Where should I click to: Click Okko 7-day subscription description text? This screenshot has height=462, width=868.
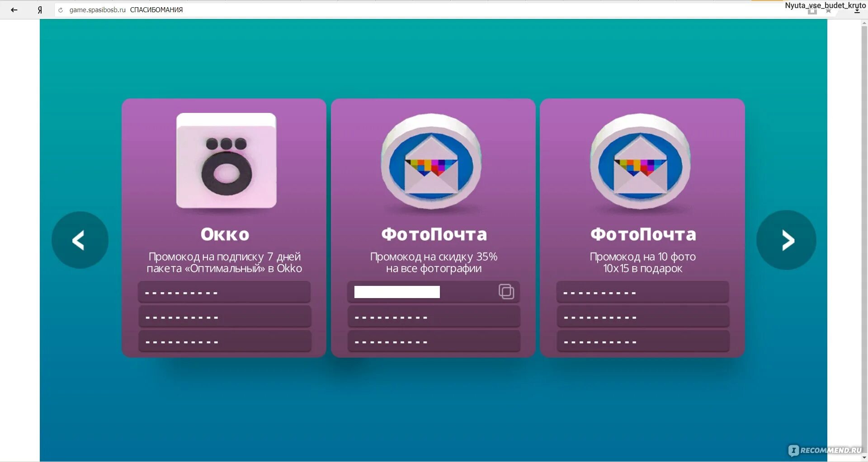(224, 262)
